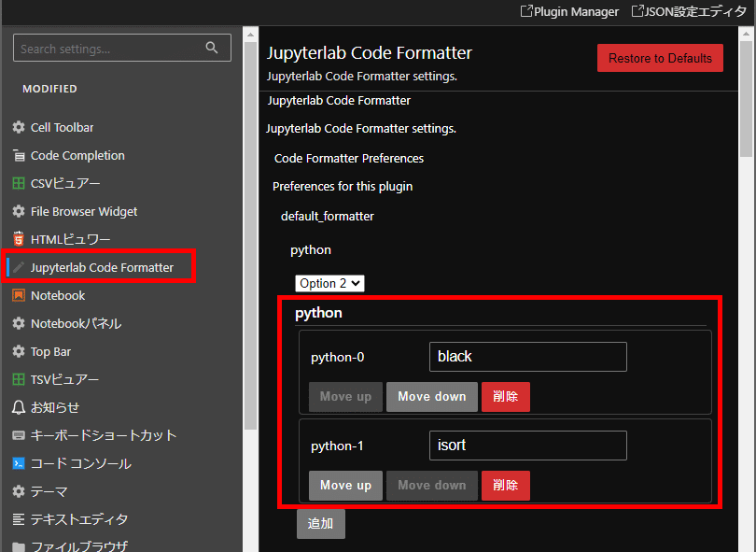The height and width of the screenshot is (552, 756).
Task: Click the bold python group heading
Action: point(318,313)
